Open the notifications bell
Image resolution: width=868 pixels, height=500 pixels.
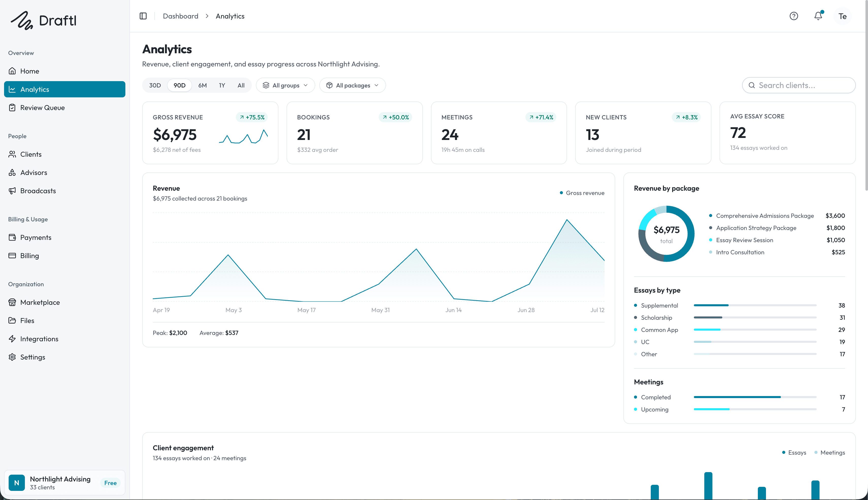coord(818,16)
